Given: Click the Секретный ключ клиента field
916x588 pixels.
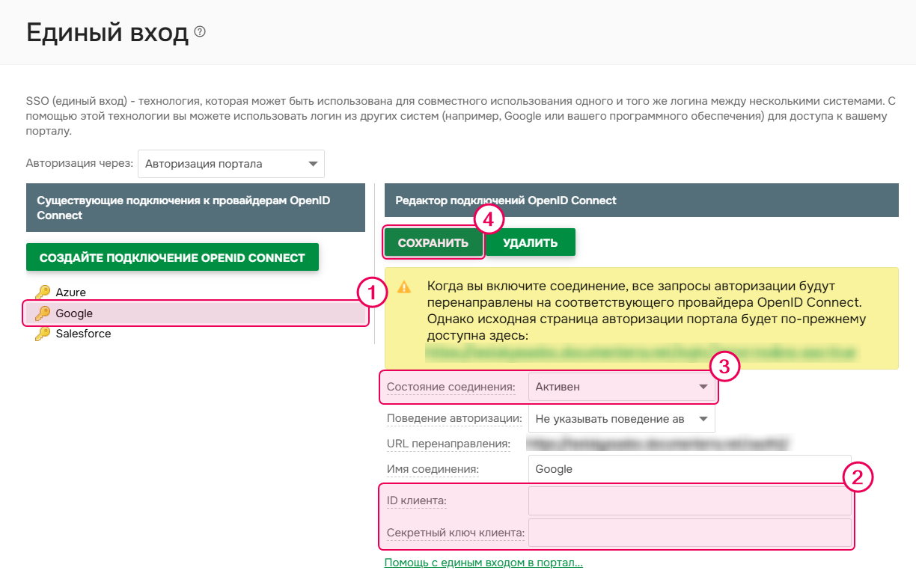Looking at the screenshot, I should 688,533.
